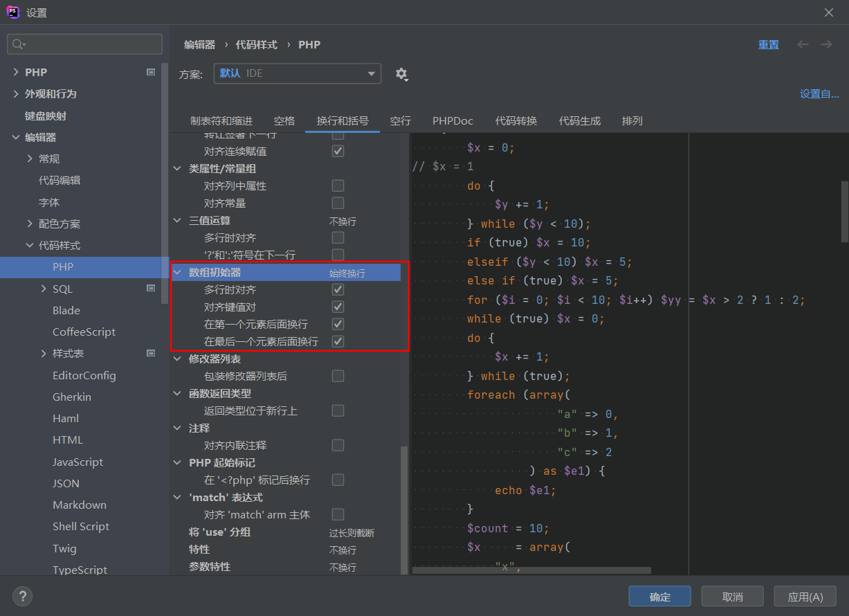The image size is (849, 616).
Task: Change 三值运算 wrap option 不换行
Action: click(x=343, y=221)
